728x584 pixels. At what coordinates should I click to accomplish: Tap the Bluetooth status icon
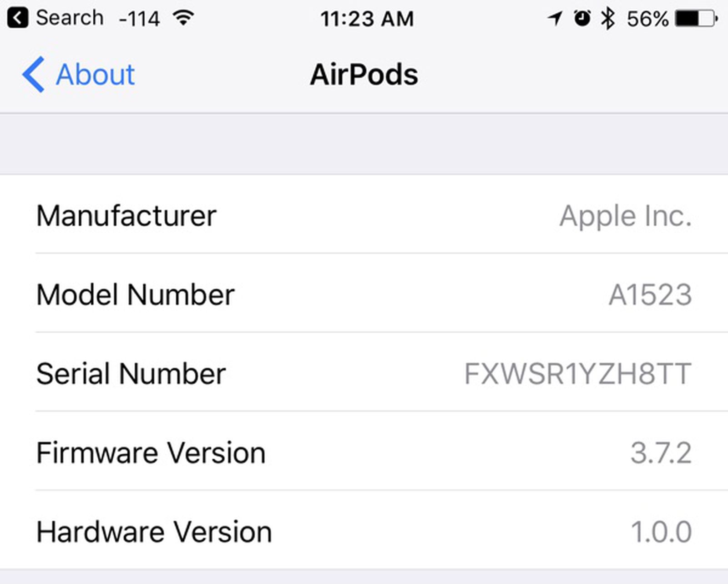607,19
